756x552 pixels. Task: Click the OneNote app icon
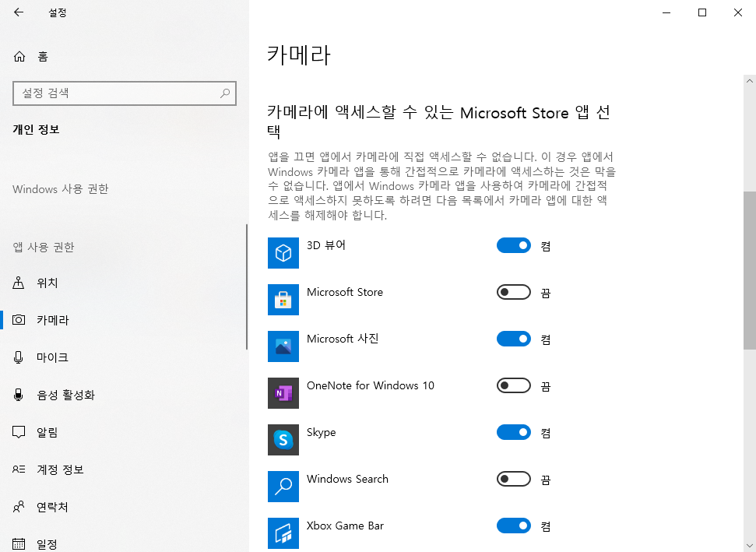click(x=283, y=393)
